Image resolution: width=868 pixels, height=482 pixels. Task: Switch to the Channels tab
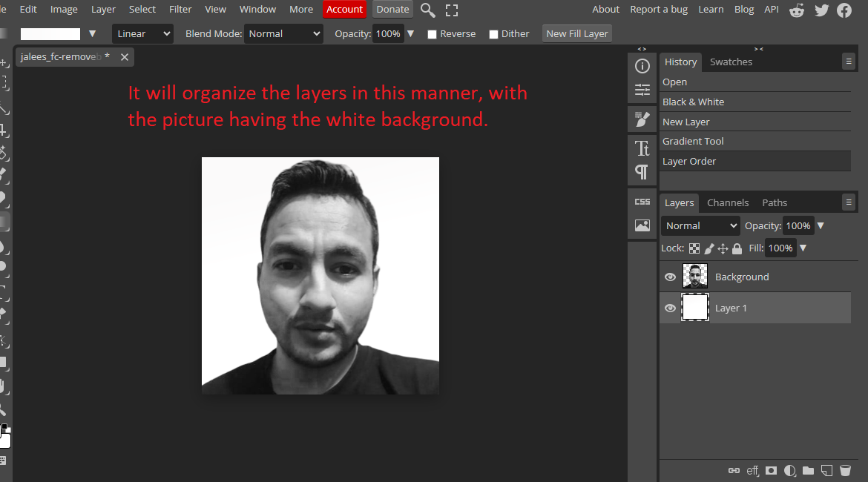728,202
